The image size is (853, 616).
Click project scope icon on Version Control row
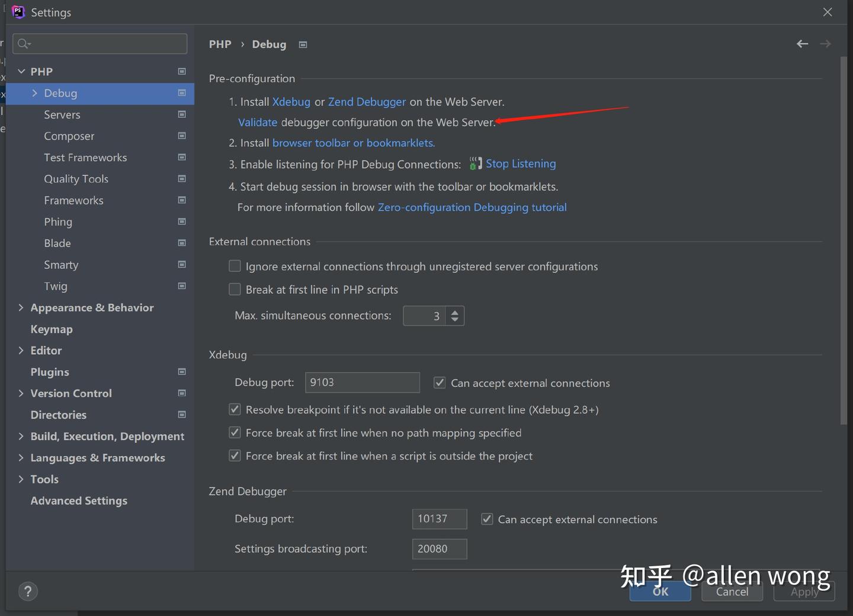tap(182, 393)
